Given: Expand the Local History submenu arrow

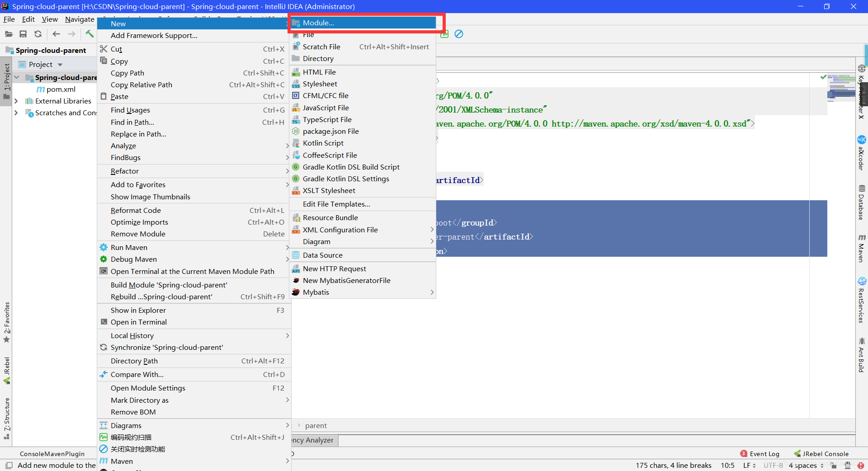Looking at the screenshot, I should [x=287, y=335].
